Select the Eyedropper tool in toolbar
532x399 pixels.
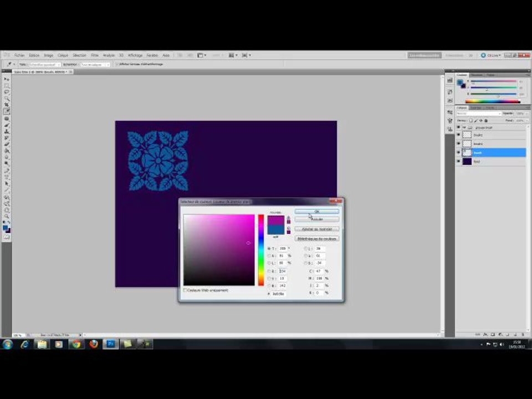coord(7,111)
